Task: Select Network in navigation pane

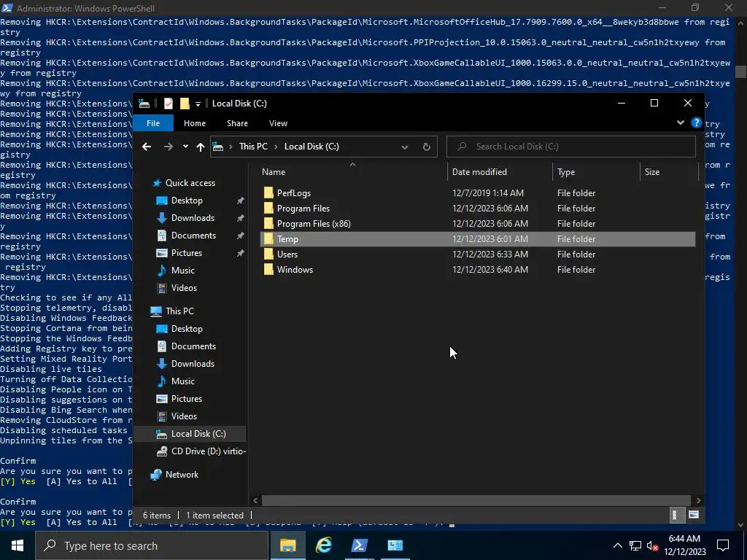Action: pos(182,474)
